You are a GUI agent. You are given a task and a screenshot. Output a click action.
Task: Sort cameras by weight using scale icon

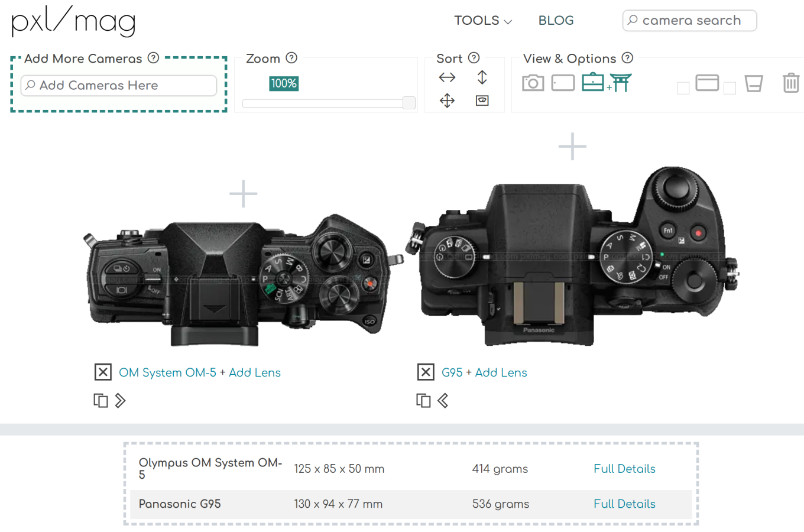pyautogui.click(x=482, y=100)
